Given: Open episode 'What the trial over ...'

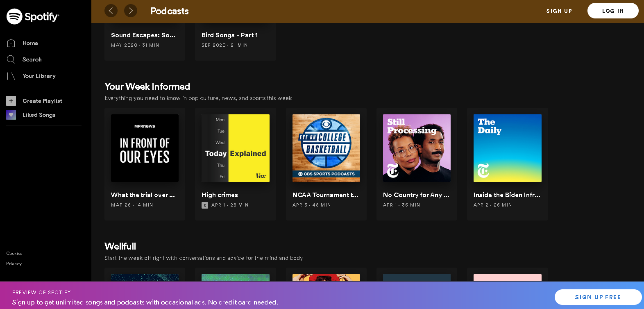Looking at the screenshot, I should pyautogui.click(x=143, y=195).
